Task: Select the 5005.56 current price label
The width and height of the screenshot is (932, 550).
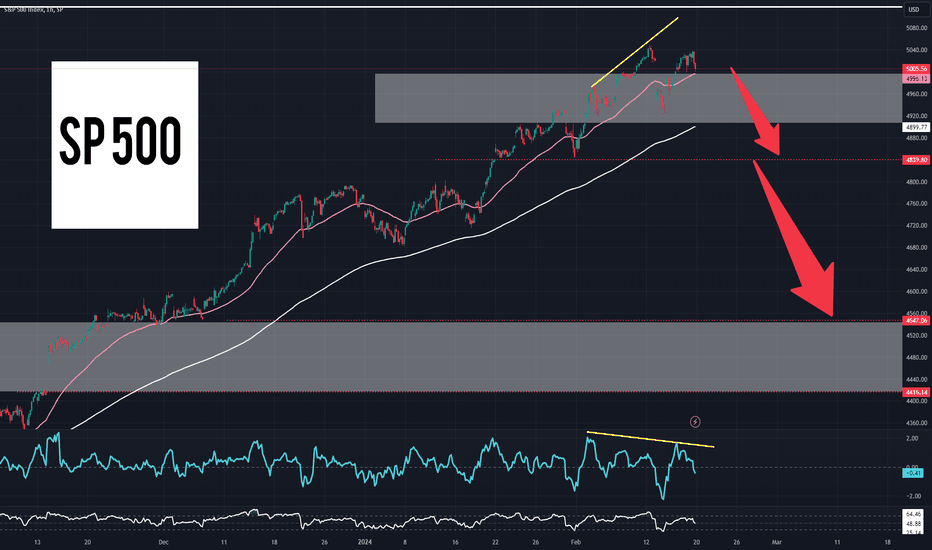Action: [x=916, y=69]
